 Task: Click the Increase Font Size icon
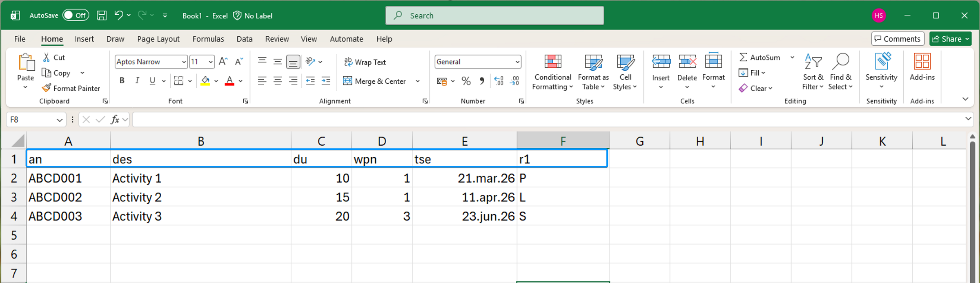(223, 62)
